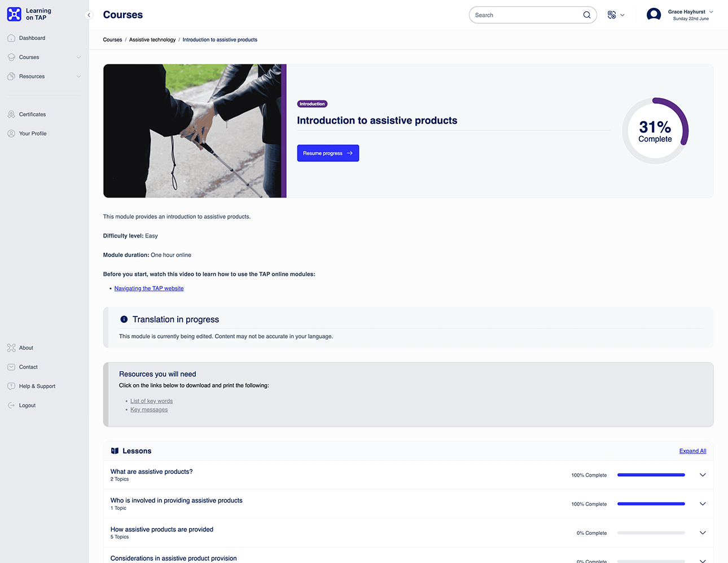Collapse the sidebar with the chevron button

[89, 15]
